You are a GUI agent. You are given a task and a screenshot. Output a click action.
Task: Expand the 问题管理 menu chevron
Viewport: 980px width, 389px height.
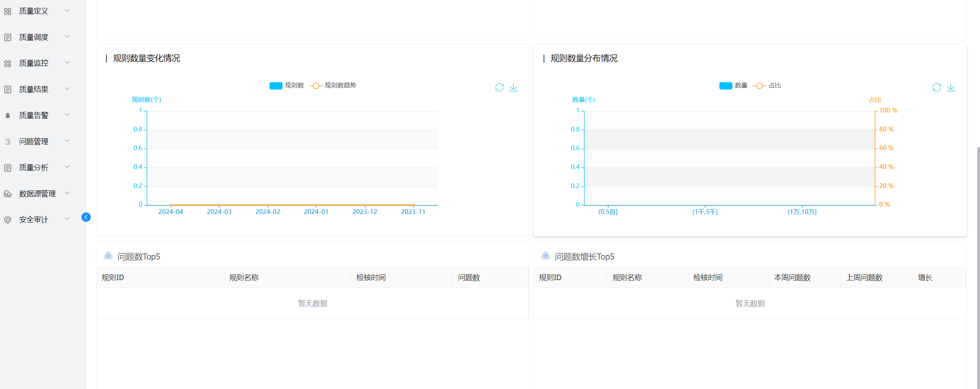coord(67,141)
